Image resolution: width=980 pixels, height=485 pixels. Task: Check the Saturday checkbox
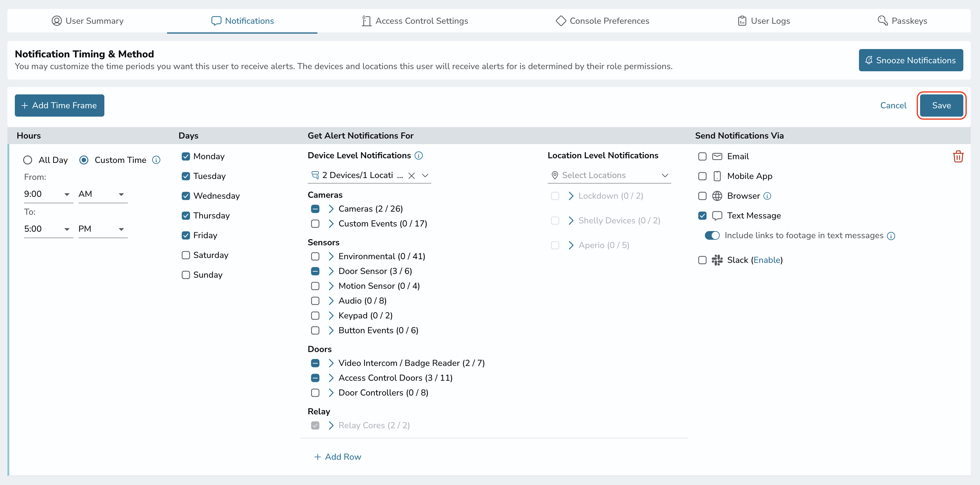pyautogui.click(x=186, y=255)
